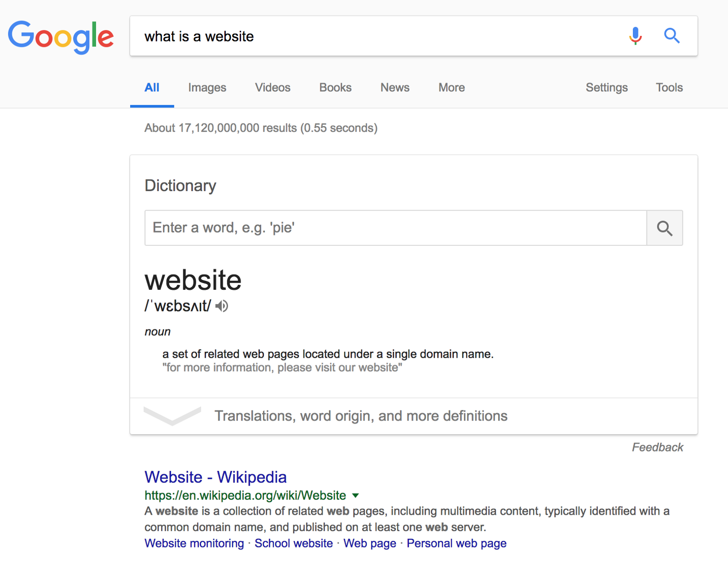Play the website pronunciation audio
Screen dimensions: 728x567
click(222, 306)
